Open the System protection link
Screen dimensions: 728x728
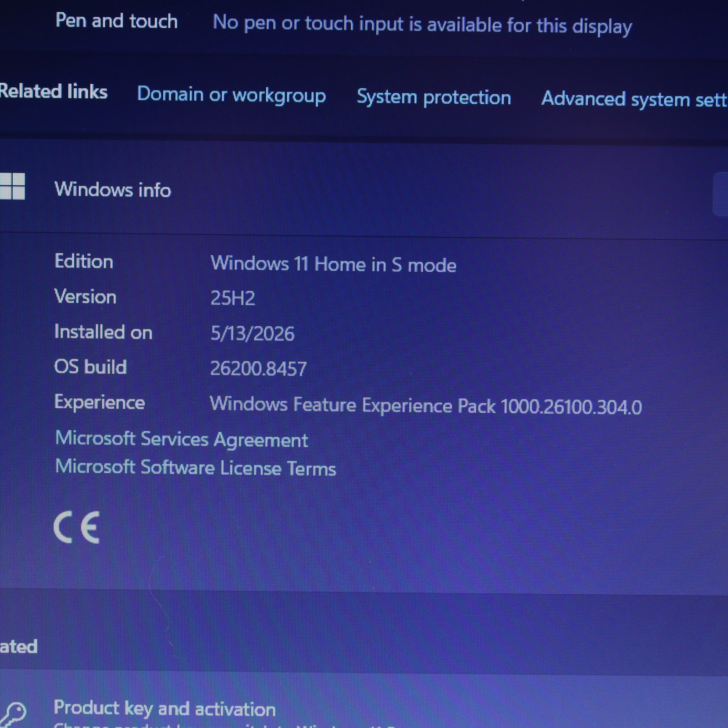point(434,97)
